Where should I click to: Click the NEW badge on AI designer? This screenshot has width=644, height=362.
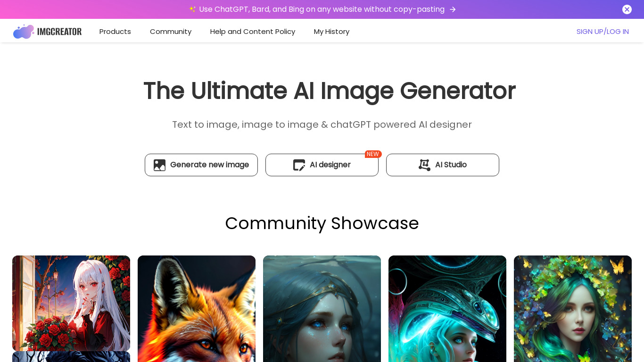[373, 154]
